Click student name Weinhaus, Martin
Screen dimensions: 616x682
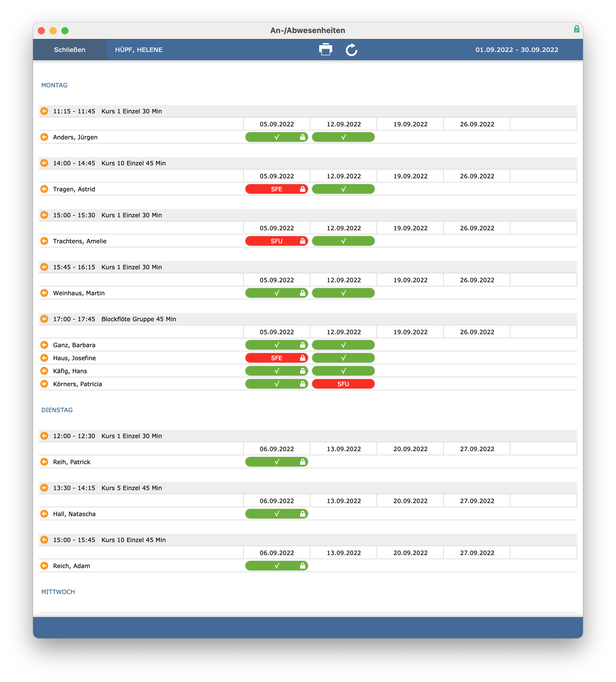coord(79,293)
